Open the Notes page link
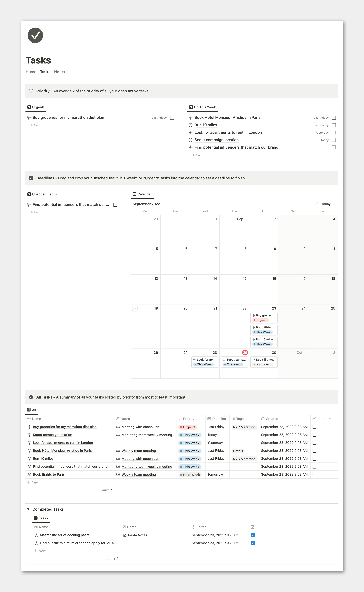Viewport: 364px width, 592px height. [x=59, y=72]
